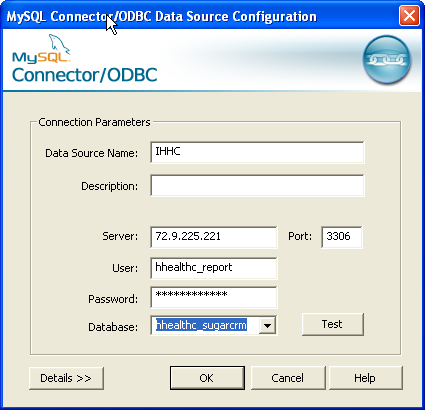Click the dialog title bar
425x410 pixels.
pyautogui.click(x=200, y=16)
